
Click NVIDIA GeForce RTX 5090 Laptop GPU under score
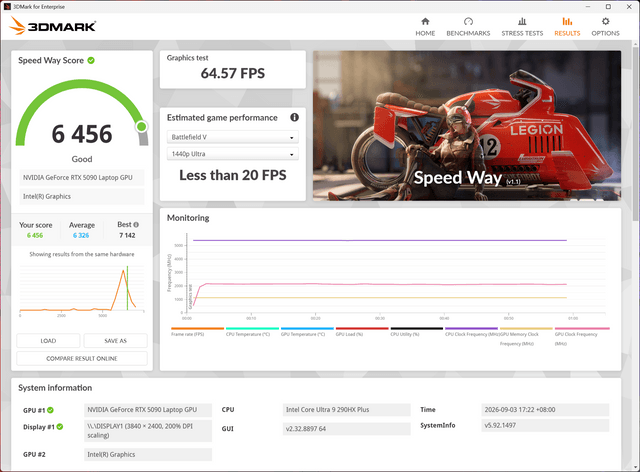82,178
